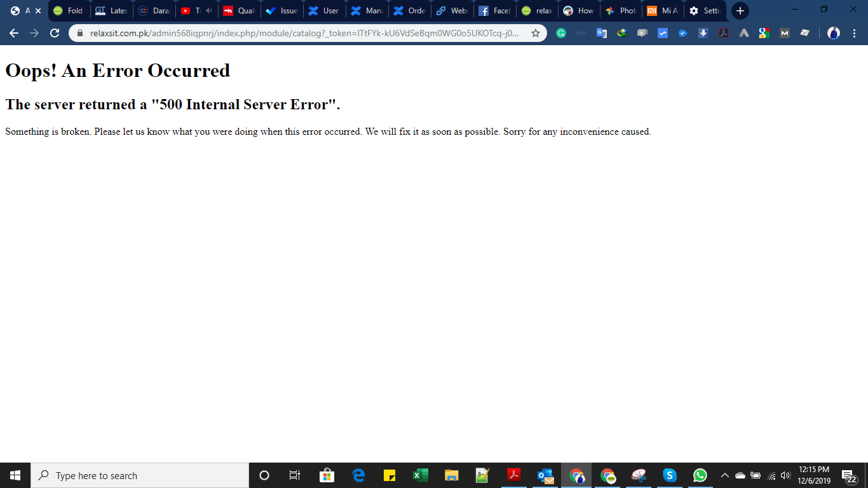
Task: Open the Action Center notifications icon
Action: [849, 476]
